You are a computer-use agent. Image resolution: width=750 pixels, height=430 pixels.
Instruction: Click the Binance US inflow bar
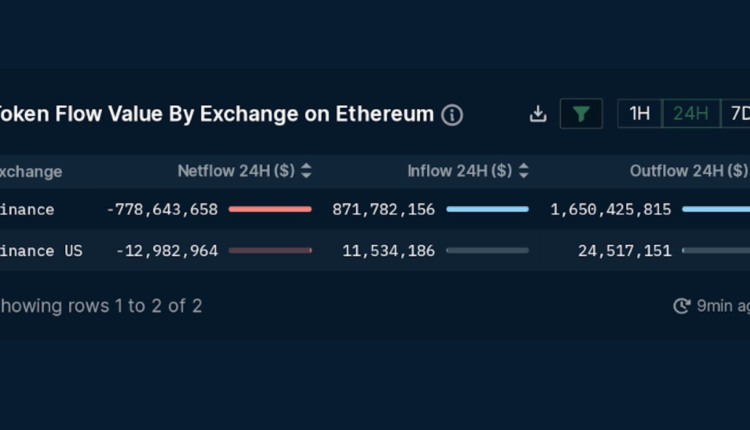(487, 251)
